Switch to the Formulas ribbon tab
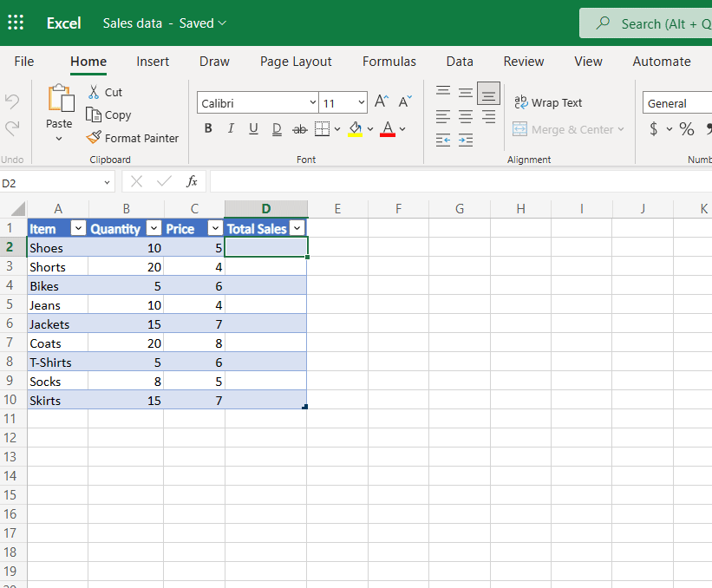This screenshot has height=588, width=712. 389,62
